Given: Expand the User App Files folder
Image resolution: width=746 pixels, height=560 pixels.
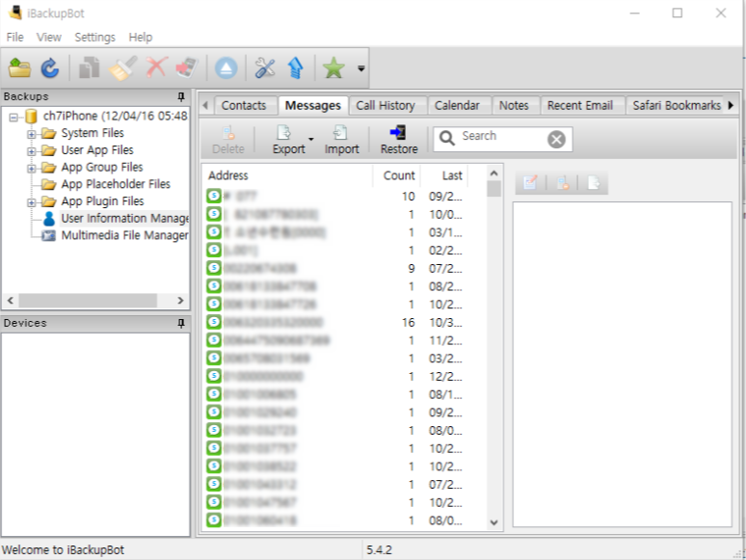Looking at the screenshot, I should [x=32, y=150].
